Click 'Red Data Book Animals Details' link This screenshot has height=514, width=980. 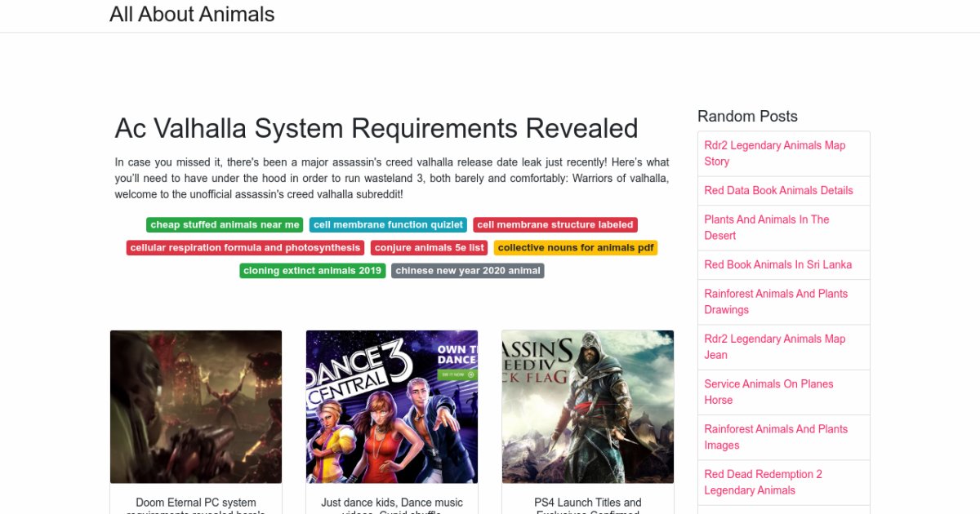coord(778,191)
